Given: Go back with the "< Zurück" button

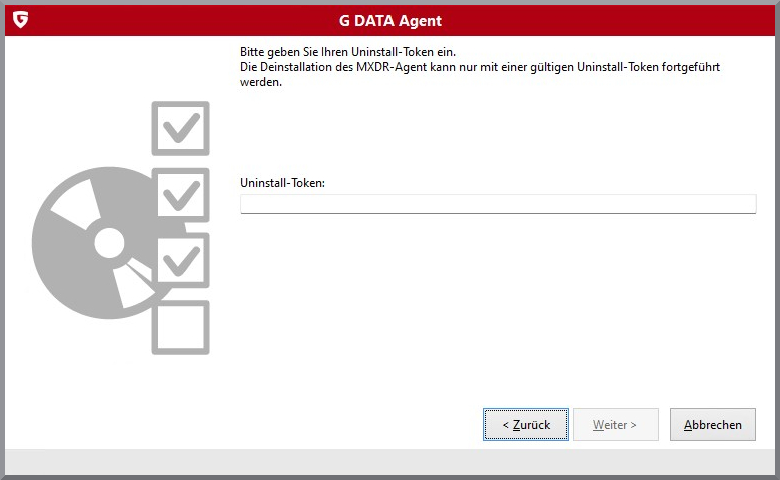Looking at the screenshot, I should click(x=526, y=425).
